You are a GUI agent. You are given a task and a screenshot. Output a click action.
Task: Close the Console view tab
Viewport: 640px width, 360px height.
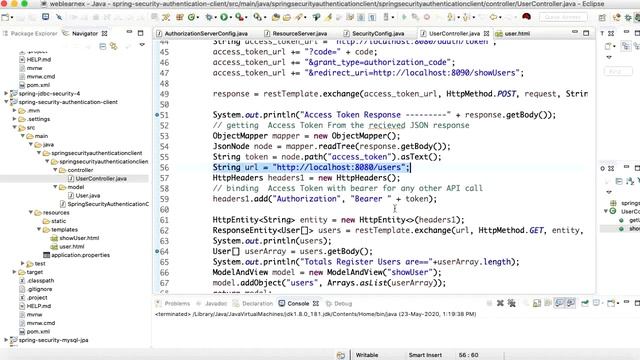[x=316, y=304]
